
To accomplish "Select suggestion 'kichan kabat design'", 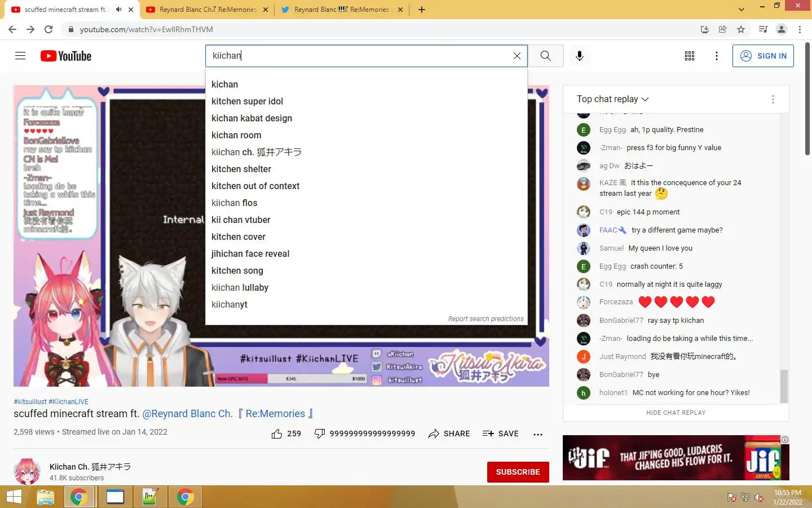I will [x=367, y=118].
